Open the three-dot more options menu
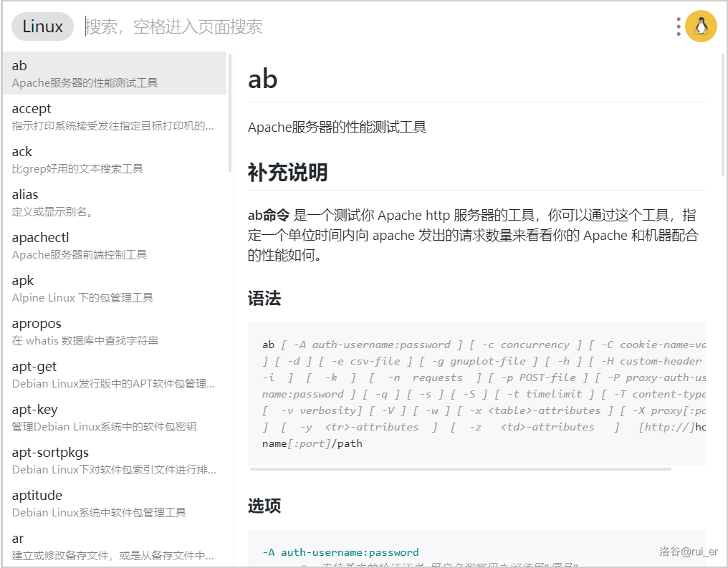 coord(679,27)
